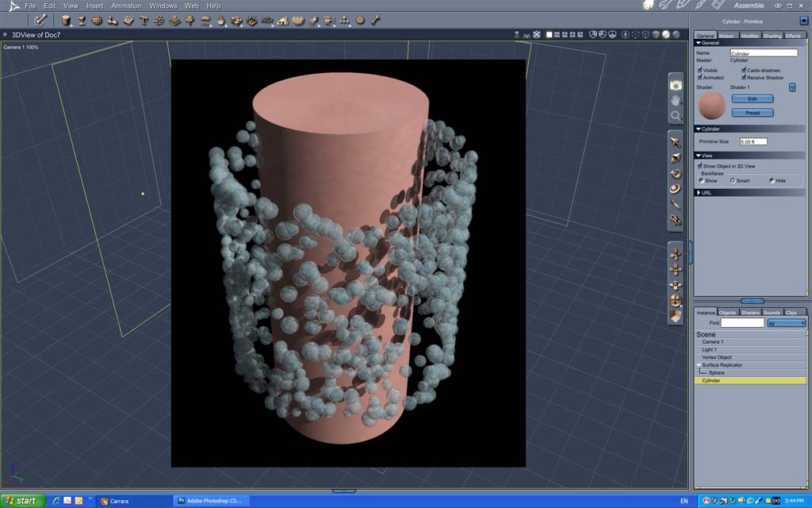Open the filmstrip Render room
Screen dimensions: 812x508
pos(718,6)
